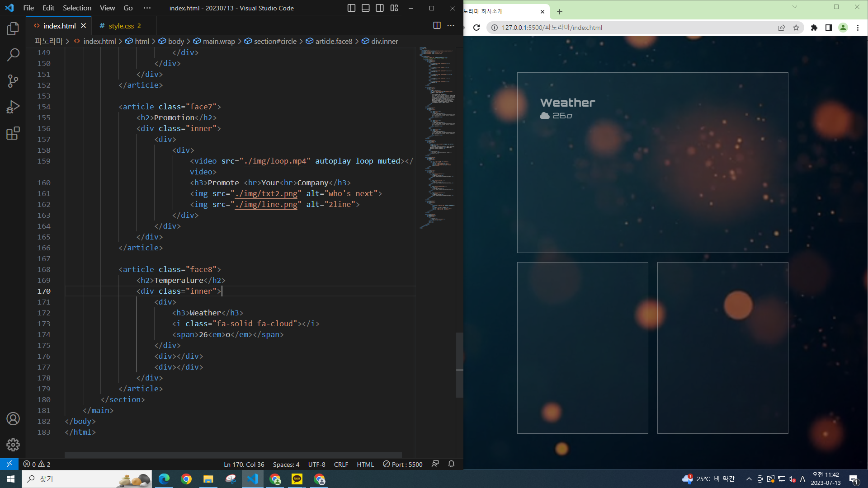The width and height of the screenshot is (868, 488).
Task: Open Source Control view
Action: pos(13,81)
